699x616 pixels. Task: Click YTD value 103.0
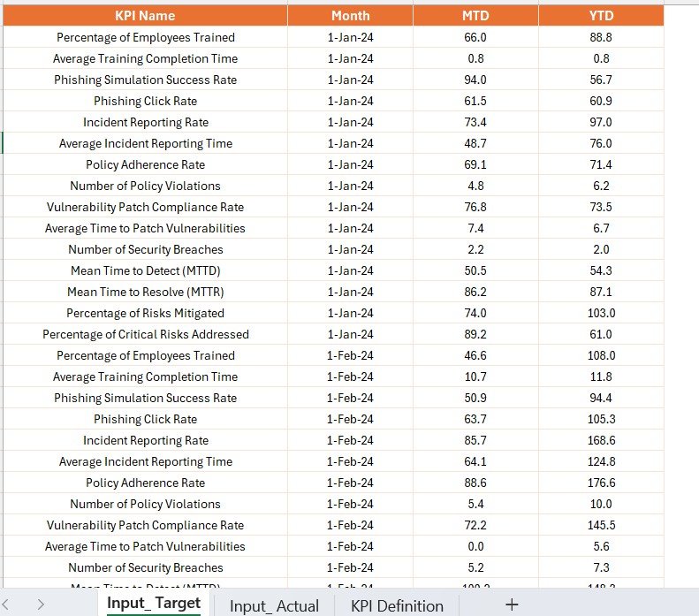[x=601, y=313]
